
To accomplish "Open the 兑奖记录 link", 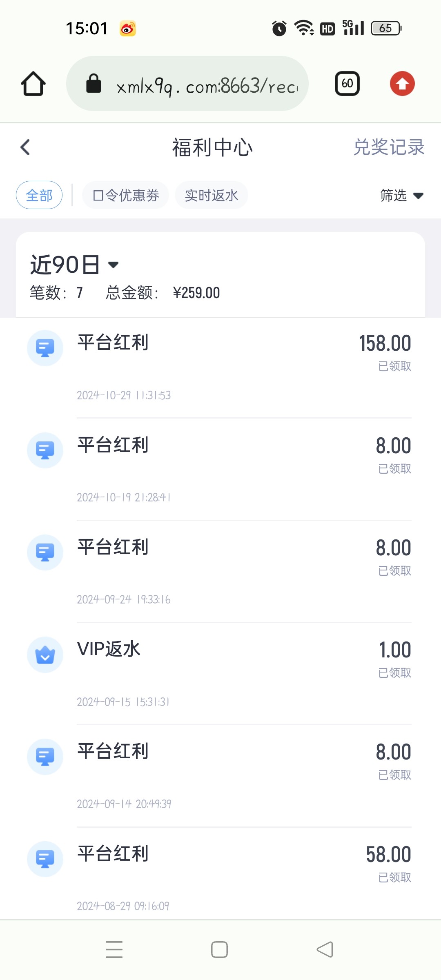I will coord(389,147).
